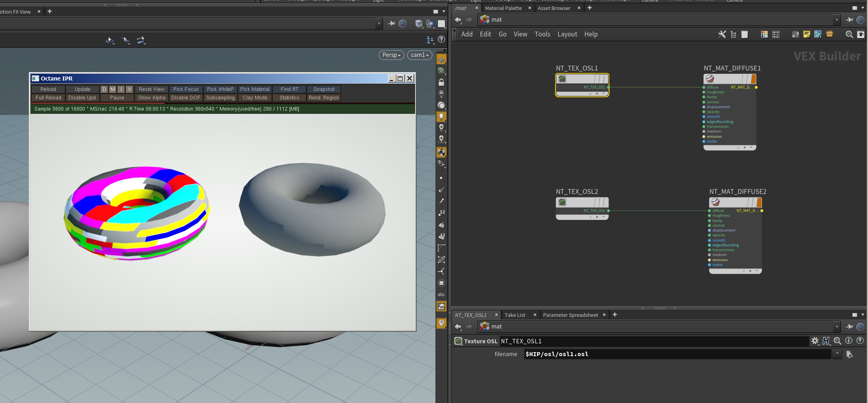Open the Persp viewport dropdown

[x=391, y=55]
